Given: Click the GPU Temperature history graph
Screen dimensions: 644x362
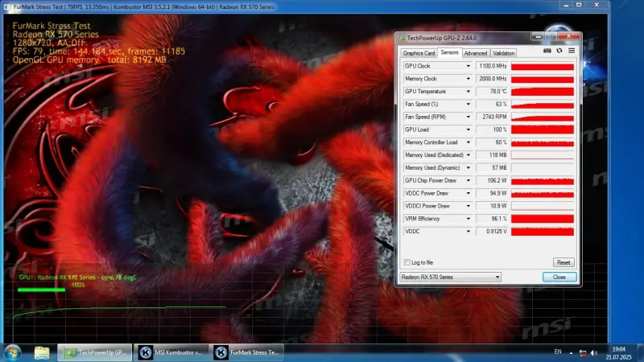Looking at the screenshot, I should [x=542, y=92].
